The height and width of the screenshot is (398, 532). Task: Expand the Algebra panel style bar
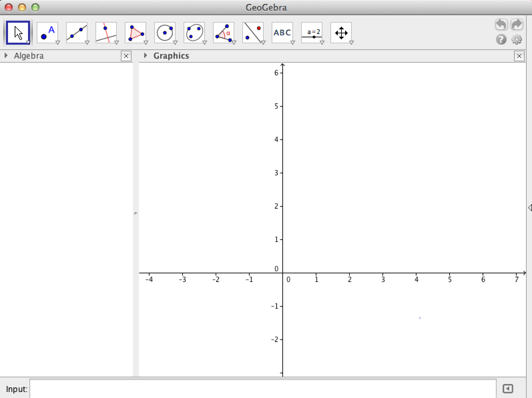6,56
